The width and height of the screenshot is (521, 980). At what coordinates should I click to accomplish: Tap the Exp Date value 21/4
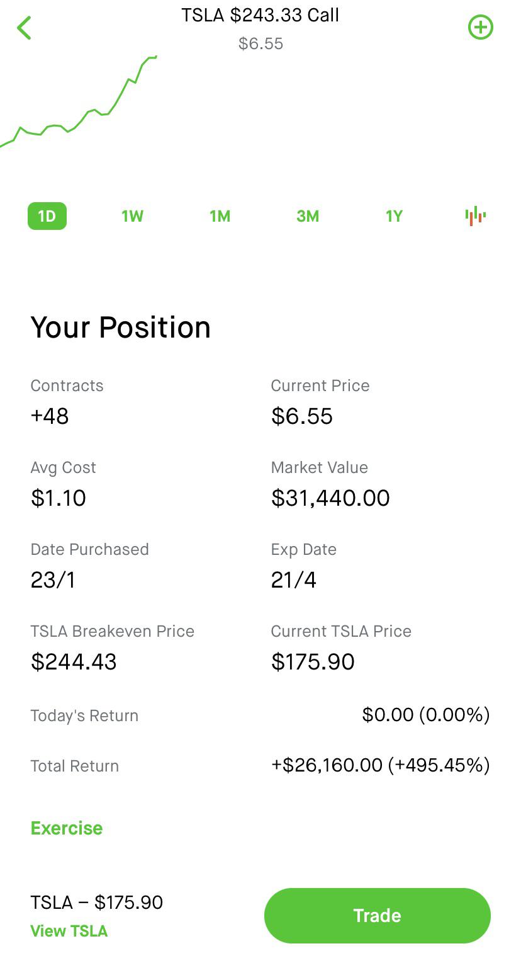tap(294, 580)
